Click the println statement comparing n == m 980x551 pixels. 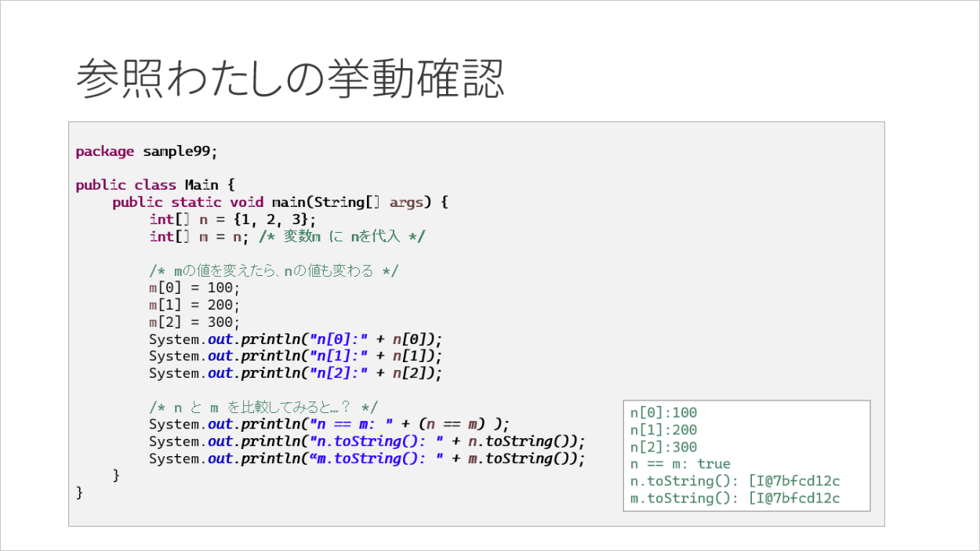[x=329, y=424]
